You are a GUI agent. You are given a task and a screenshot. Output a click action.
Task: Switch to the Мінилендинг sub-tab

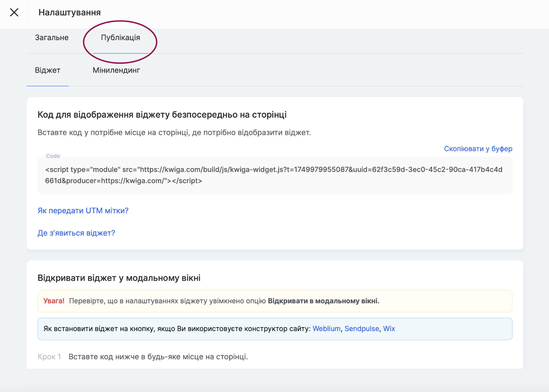[116, 70]
